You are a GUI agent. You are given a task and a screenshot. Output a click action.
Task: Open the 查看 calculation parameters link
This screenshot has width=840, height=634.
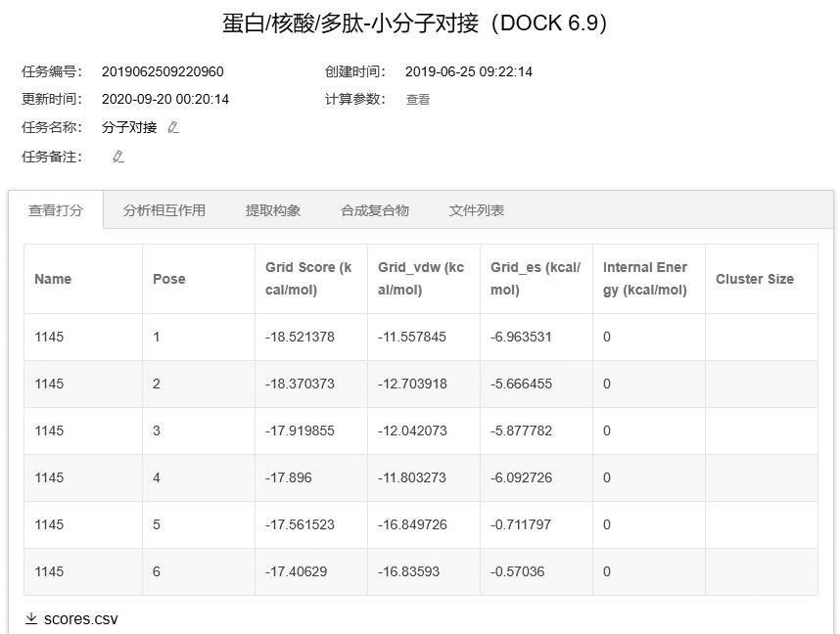coord(418,100)
